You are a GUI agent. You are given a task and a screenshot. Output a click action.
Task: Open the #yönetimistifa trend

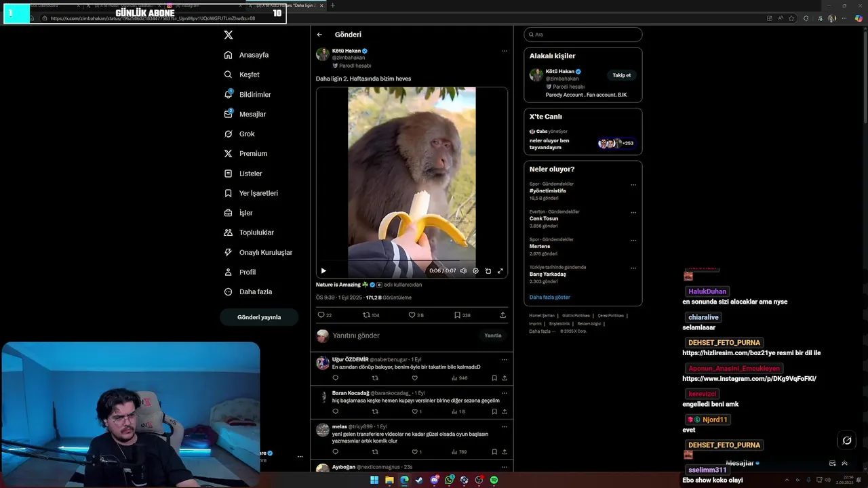pyautogui.click(x=548, y=191)
